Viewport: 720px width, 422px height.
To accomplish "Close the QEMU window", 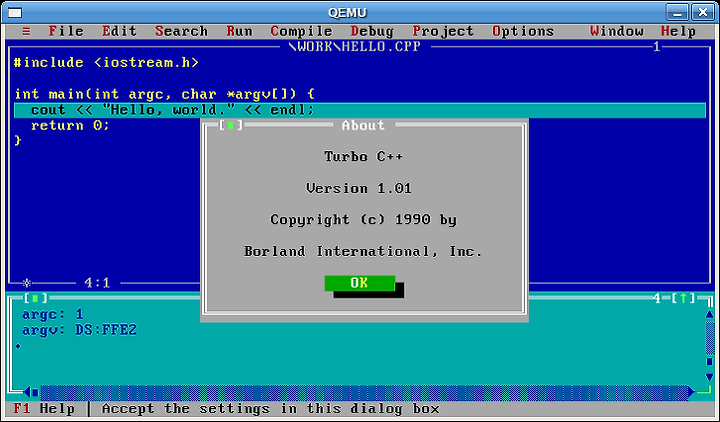I will pos(703,12).
